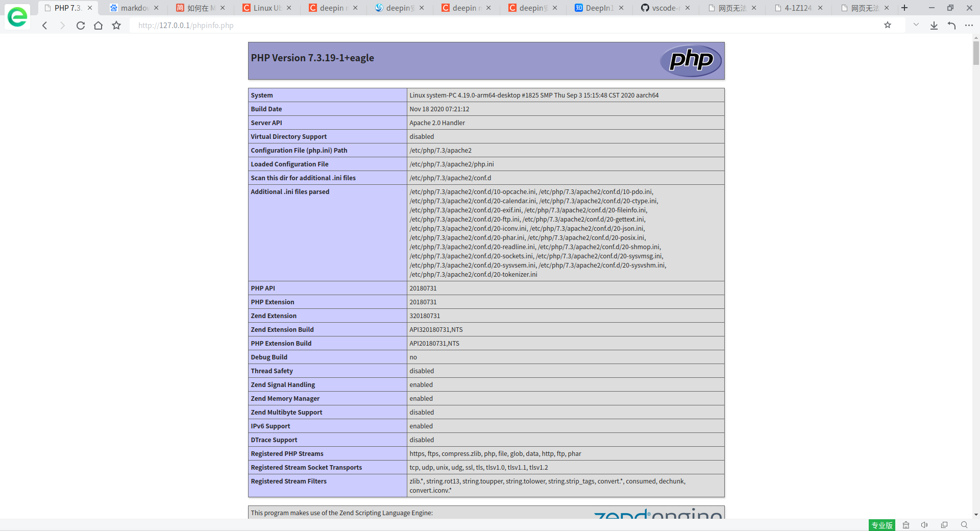Click the scrollbar down arrow

pos(976,515)
